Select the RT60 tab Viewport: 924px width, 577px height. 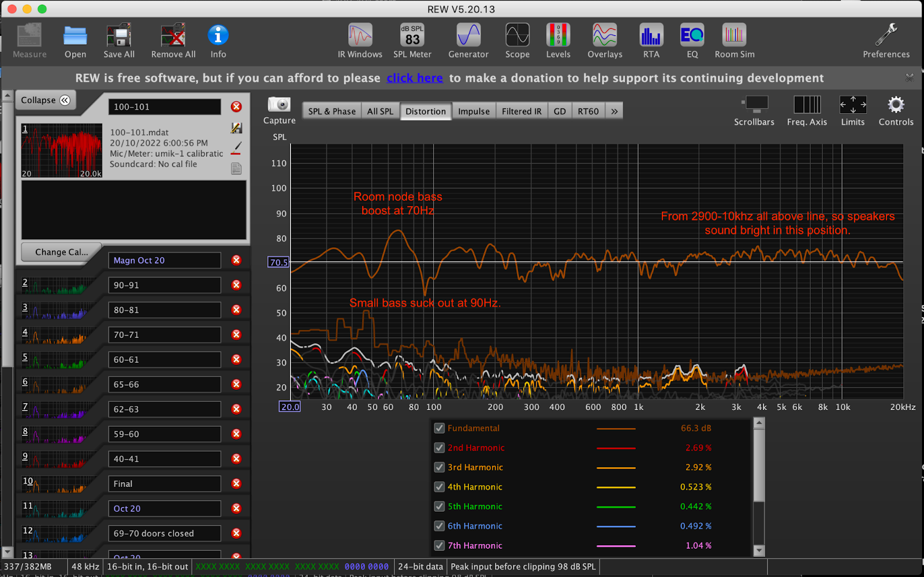pyautogui.click(x=588, y=111)
